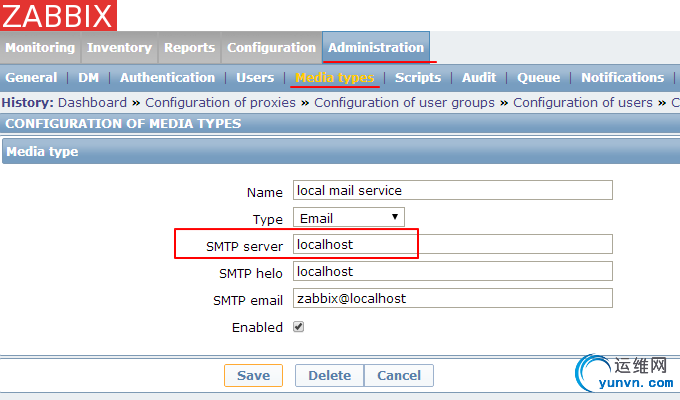Viewport: 680px width, 400px height.
Task: Open the Reports menu
Action: click(x=190, y=47)
